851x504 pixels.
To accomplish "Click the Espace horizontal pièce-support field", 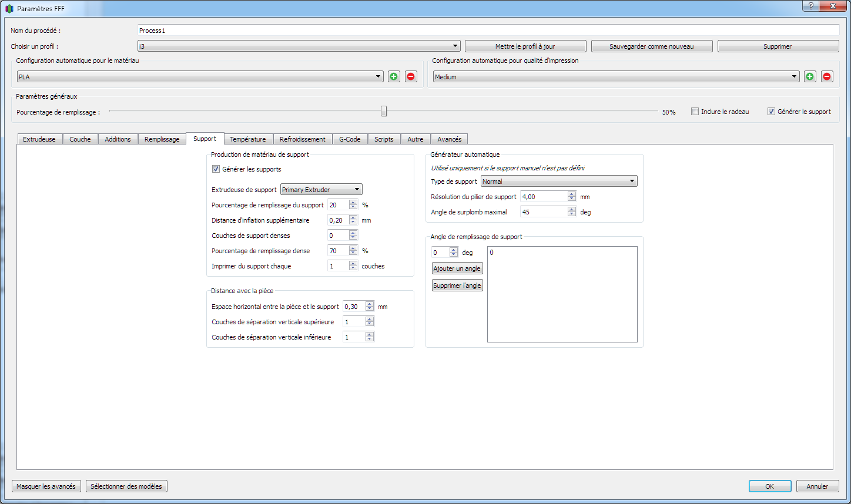I will (x=354, y=307).
